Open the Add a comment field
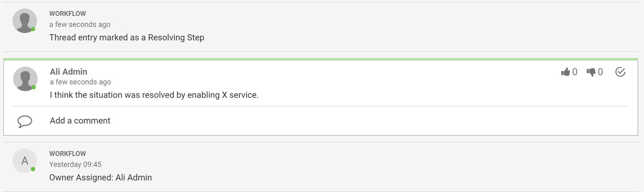The image size is (644, 192). (x=80, y=120)
